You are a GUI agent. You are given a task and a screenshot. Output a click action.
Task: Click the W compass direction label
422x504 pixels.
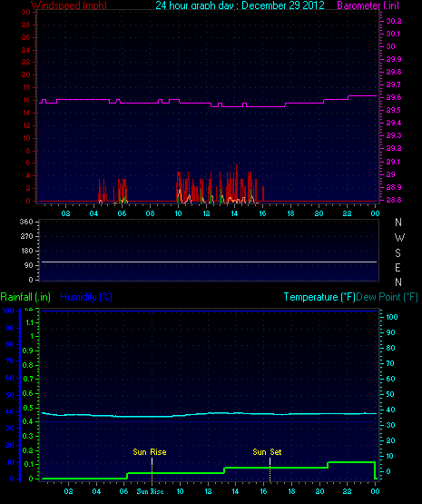tap(399, 238)
